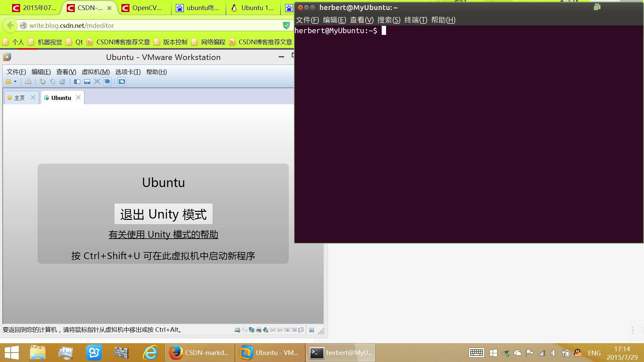
Task: Open the 版本控制 bookmark folder
Action: [170, 42]
